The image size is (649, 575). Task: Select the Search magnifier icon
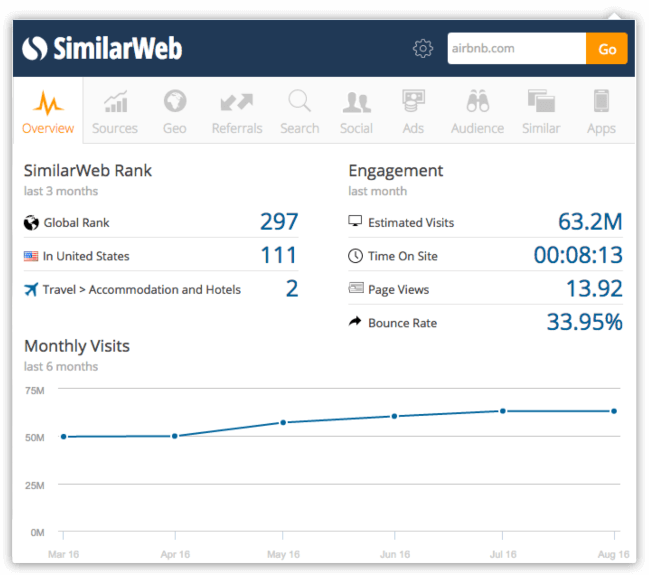point(299,102)
